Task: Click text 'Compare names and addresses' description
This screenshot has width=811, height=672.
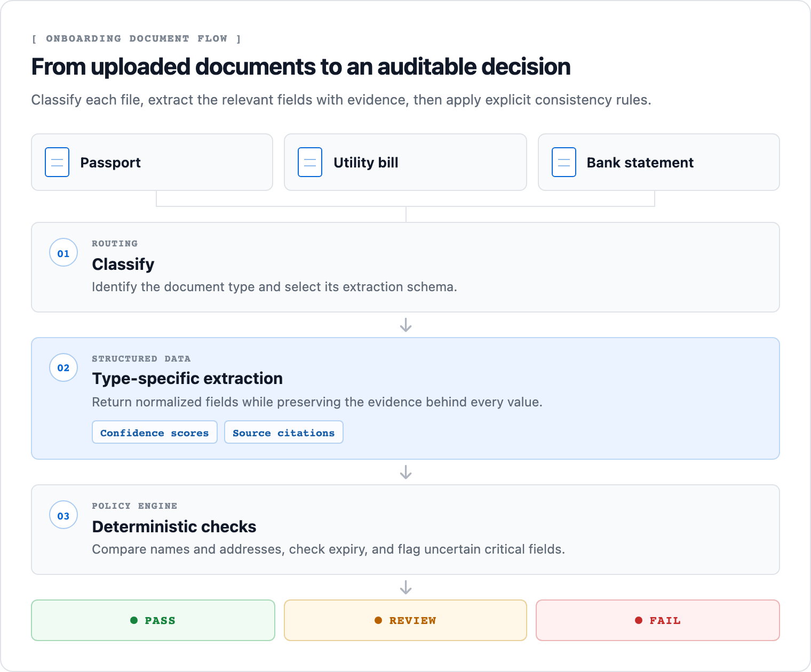Action: [328, 549]
